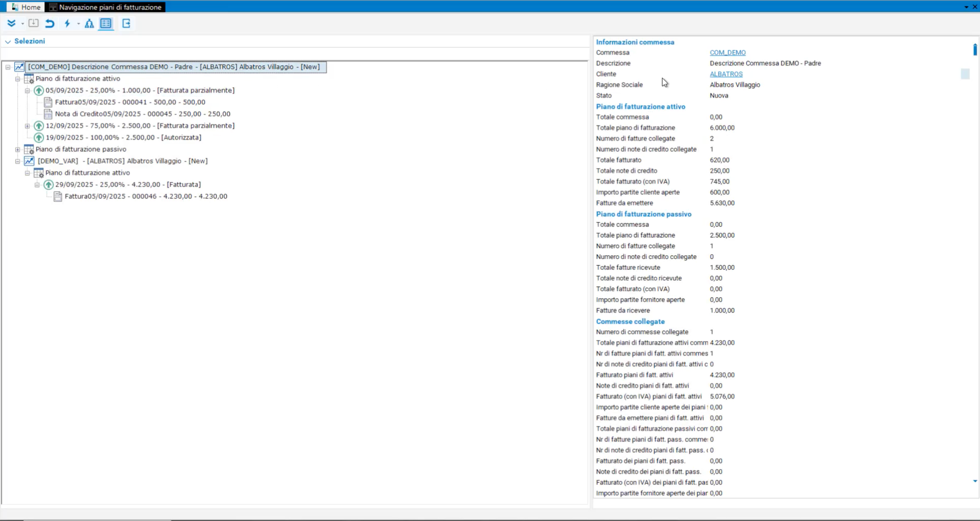Screen dimensions: 980x521
Task: Click Piano di fatturazione passivo heading in info panel
Action: (x=644, y=214)
